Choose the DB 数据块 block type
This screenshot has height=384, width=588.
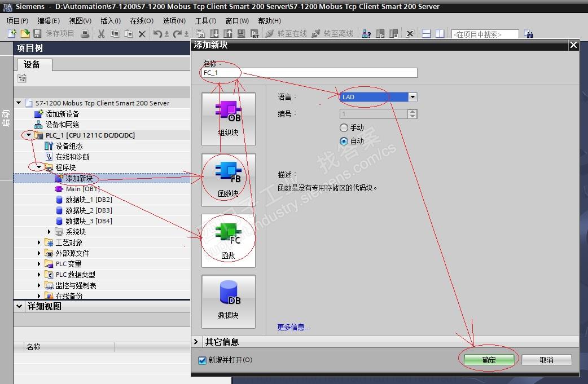coord(229,302)
